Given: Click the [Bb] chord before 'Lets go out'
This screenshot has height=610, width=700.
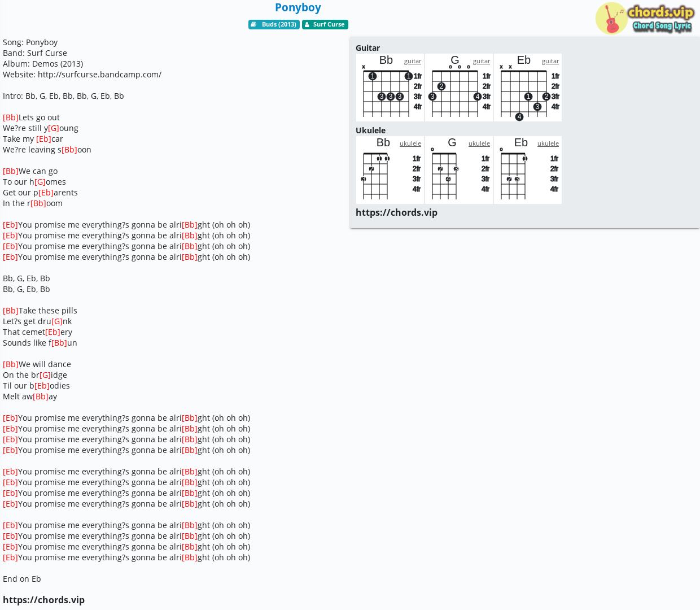Looking at the screenshot, I should (x=11, y=117).
